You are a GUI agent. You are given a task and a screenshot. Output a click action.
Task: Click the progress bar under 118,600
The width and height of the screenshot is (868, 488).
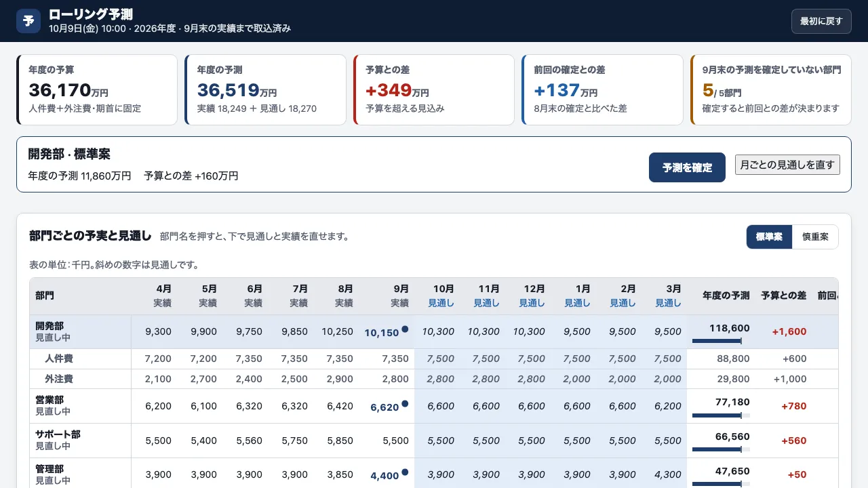tap(721, 341)
